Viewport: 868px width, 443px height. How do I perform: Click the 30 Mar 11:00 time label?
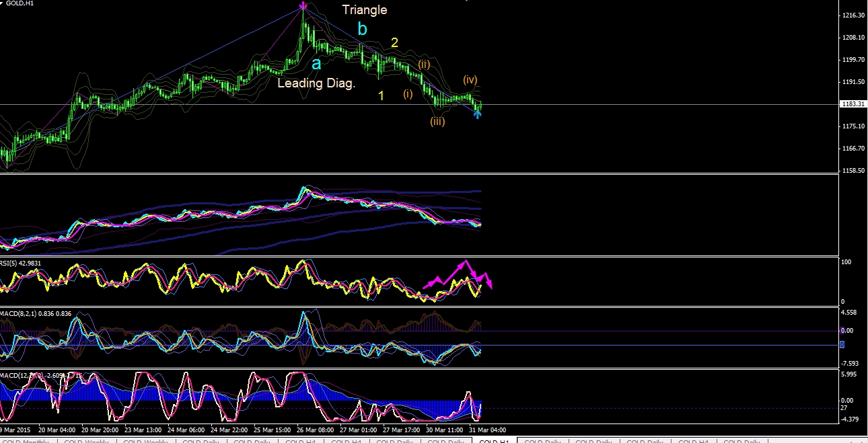click(x=444, y=430)
